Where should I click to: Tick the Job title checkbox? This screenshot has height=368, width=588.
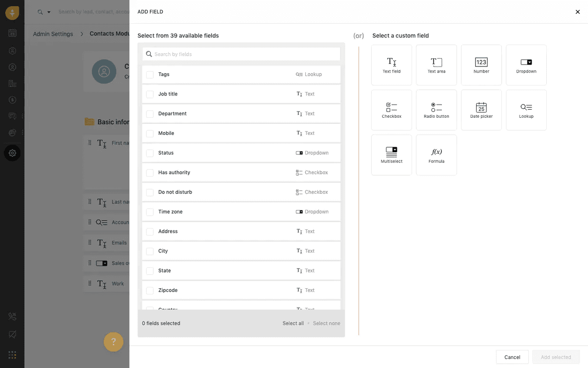click(x=150, y=94)
